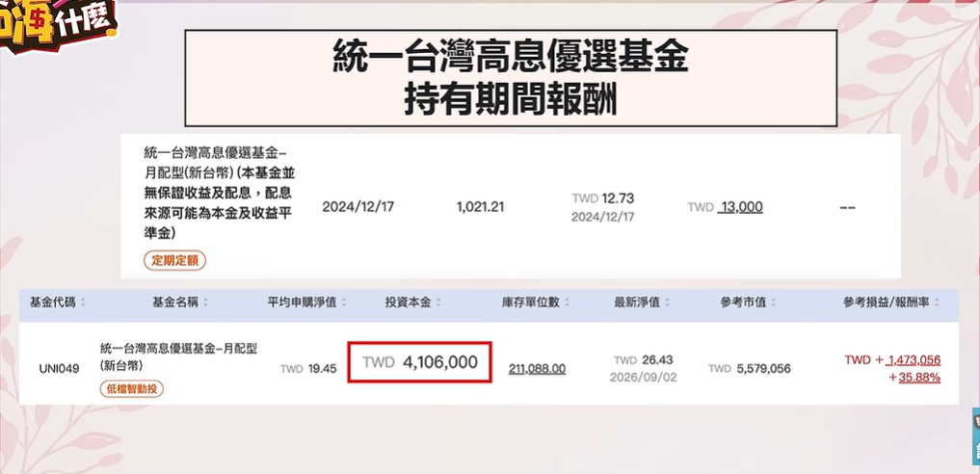The image size is (980, 474).
Task: Open the 13,000 amount link
Action: coord(740,207)
